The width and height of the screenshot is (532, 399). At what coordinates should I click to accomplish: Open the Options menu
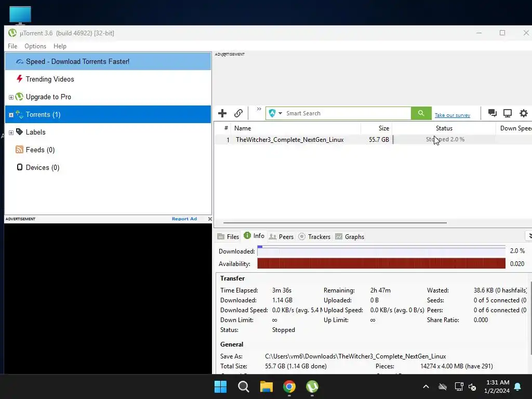click(35, 46)
